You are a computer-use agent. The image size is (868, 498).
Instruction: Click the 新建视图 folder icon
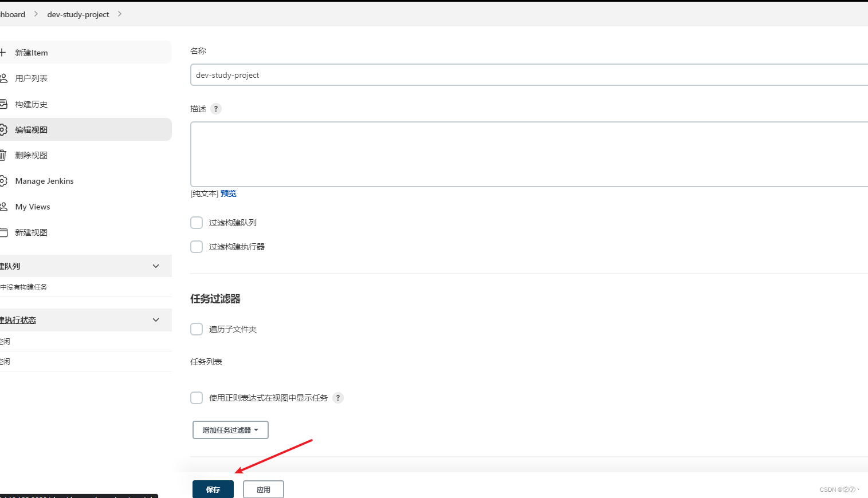pos(4,232)
